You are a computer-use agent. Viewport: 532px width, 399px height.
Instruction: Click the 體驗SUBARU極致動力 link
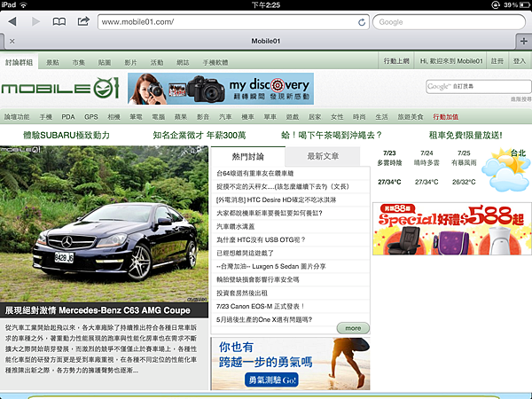click(66, 136)
